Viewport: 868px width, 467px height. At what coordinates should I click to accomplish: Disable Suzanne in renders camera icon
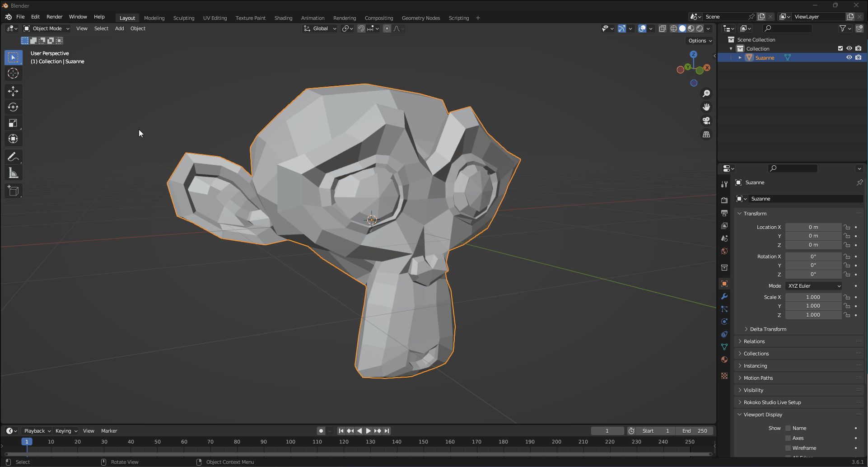point(859,57)
